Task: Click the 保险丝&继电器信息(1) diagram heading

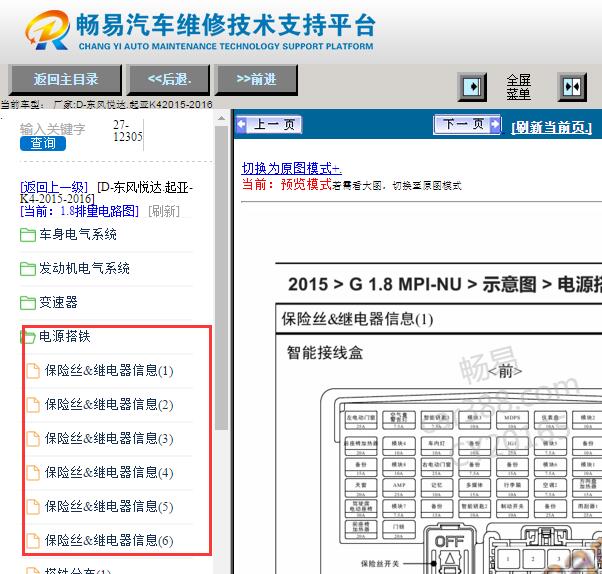Action: (x=357, y=319)
